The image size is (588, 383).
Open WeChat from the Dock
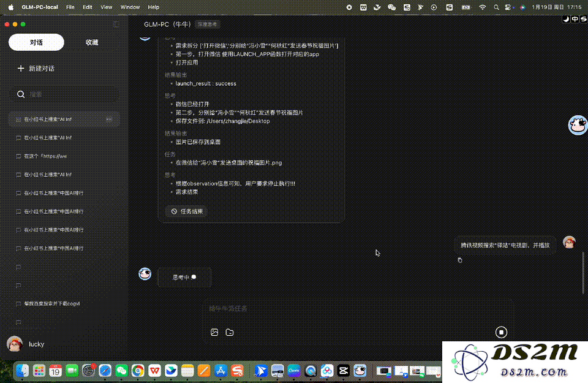121,371
